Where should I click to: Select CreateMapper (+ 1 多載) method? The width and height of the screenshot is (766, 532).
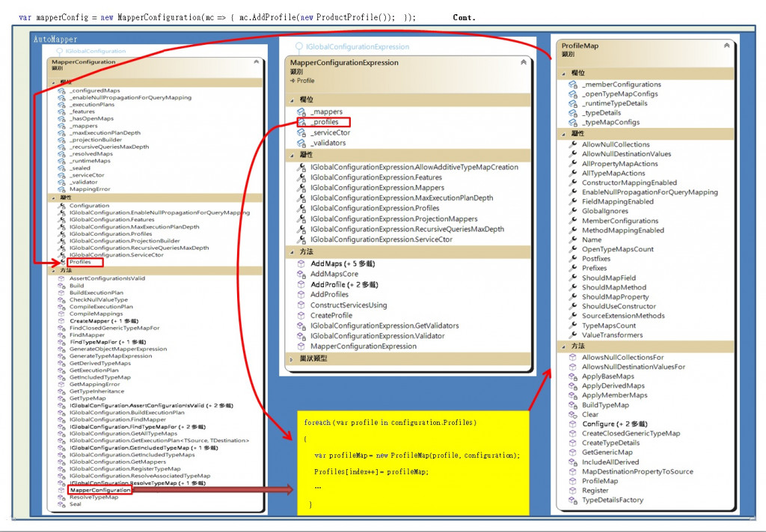[103, 321]
